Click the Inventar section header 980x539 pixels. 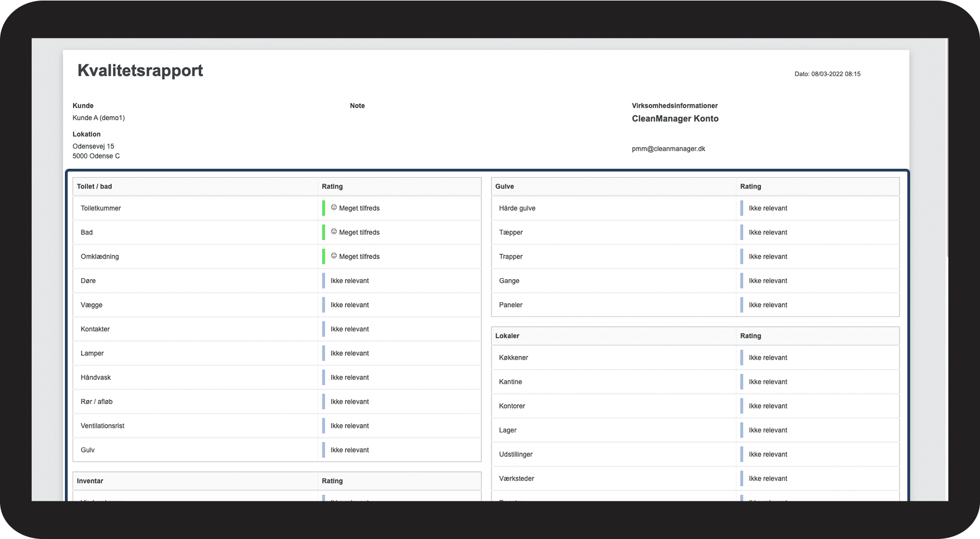[x=90, y=481]
